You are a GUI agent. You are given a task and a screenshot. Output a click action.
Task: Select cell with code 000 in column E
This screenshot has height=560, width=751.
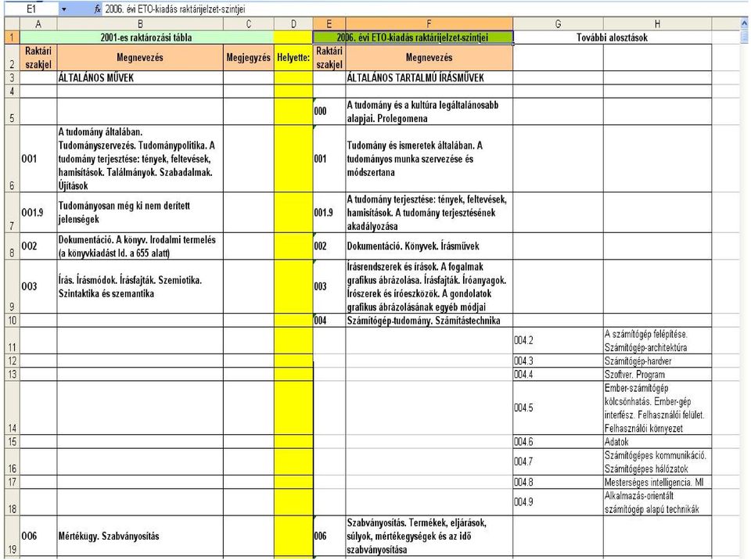coord(329,112)
